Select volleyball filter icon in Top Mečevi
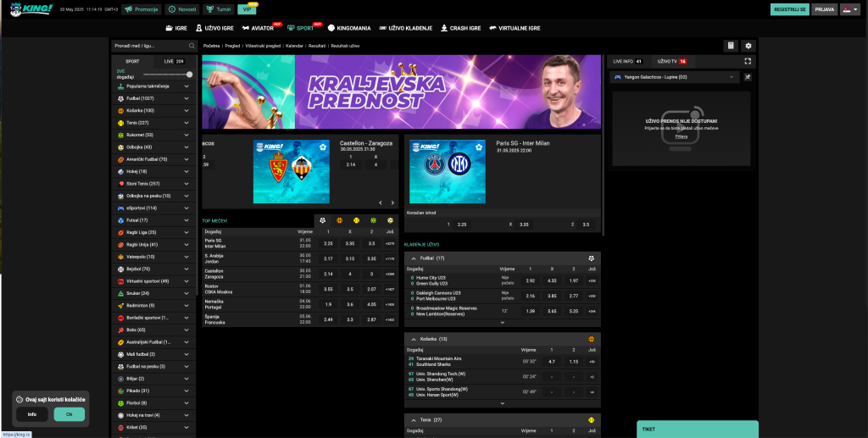The height and width of the screenshot is (438, 868). tap(390, 220)
